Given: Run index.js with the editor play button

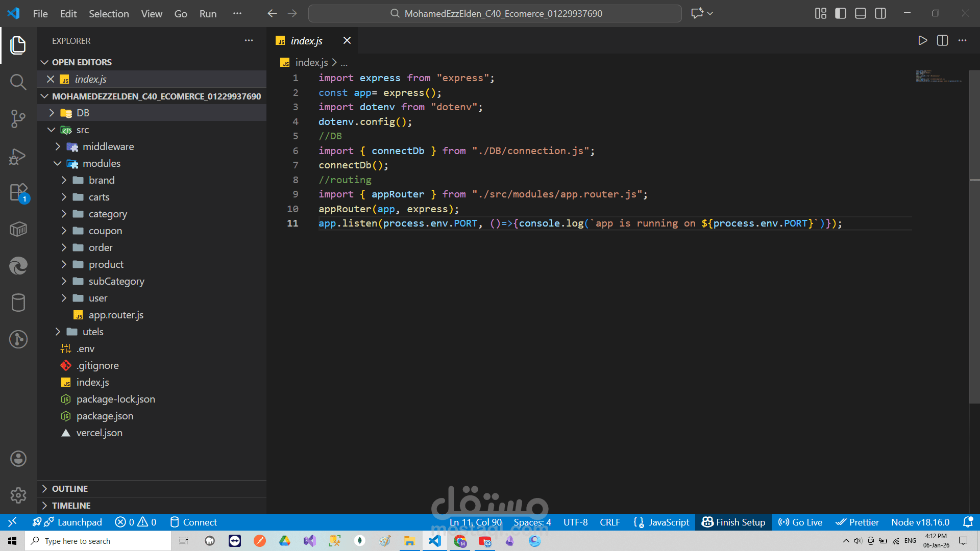Looking at the screenshot, I should tap(922, 40).
